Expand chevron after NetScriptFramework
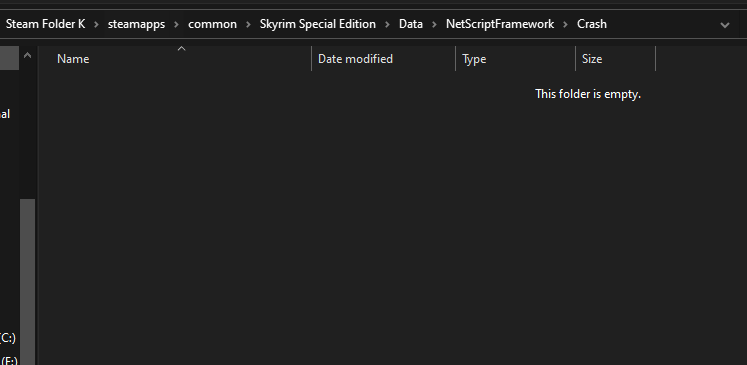Screen dimensions: 747x365 click(x=566, y=24)
